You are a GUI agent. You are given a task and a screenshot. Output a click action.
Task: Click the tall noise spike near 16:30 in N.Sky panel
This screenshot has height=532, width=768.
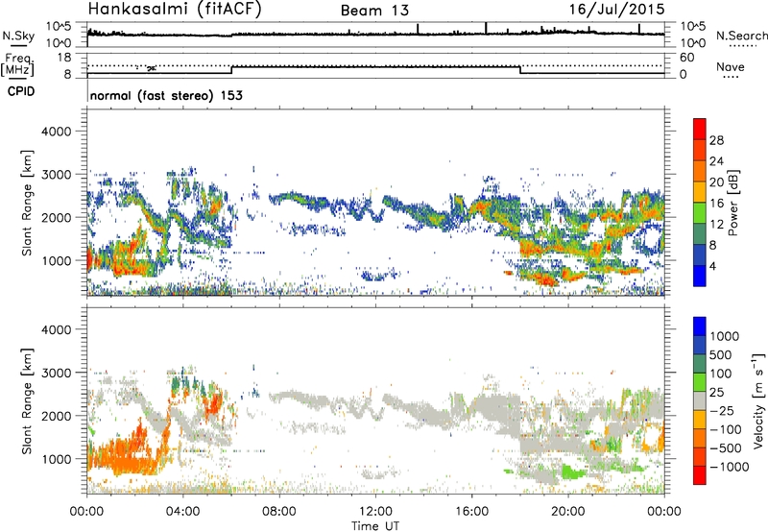[486, 28]
